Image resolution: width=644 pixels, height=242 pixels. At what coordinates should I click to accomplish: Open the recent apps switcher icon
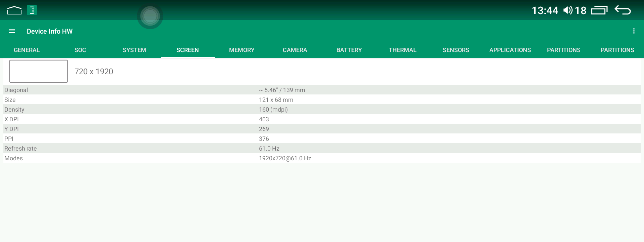coord(599,10)
